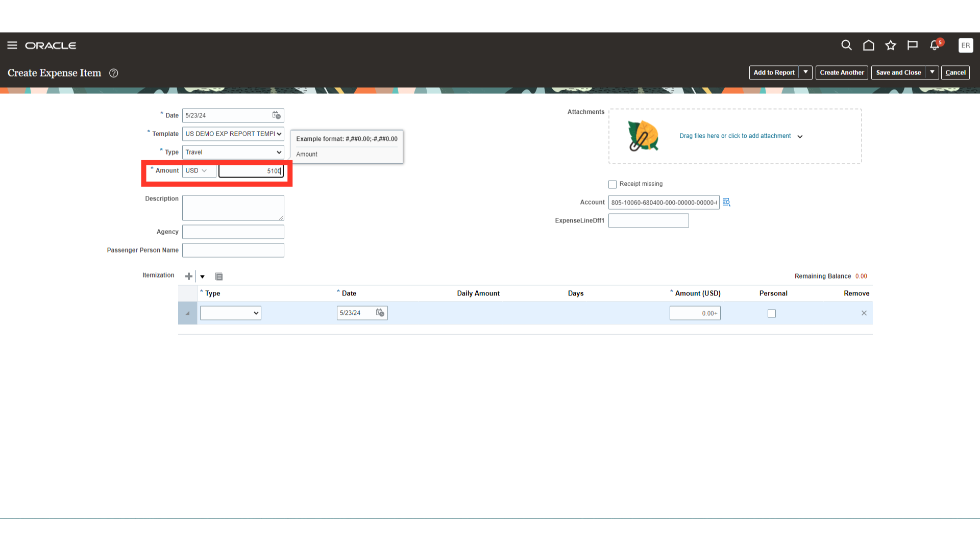This screenshot has height=551, width=980.
Task: Click the Save and Close button
Action: coord(898,72)
